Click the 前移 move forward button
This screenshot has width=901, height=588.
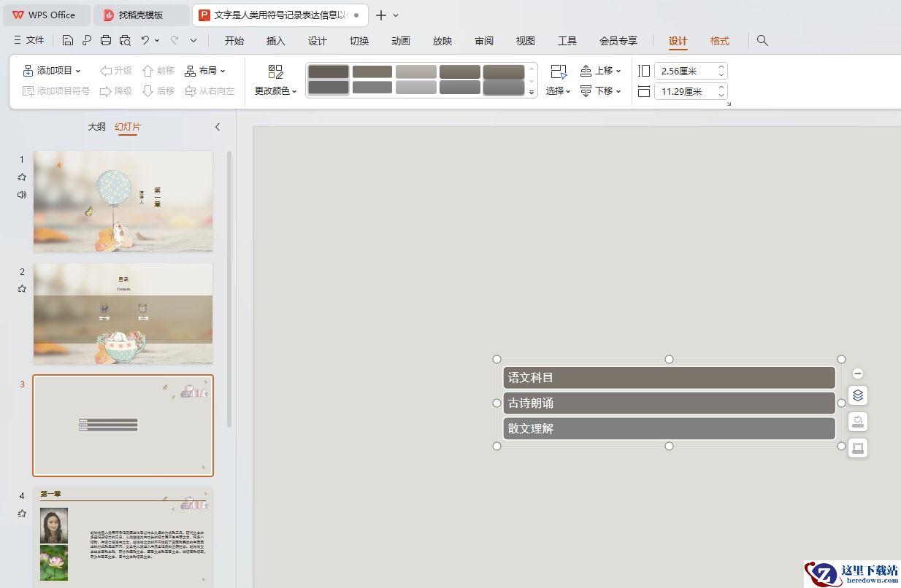158,71
